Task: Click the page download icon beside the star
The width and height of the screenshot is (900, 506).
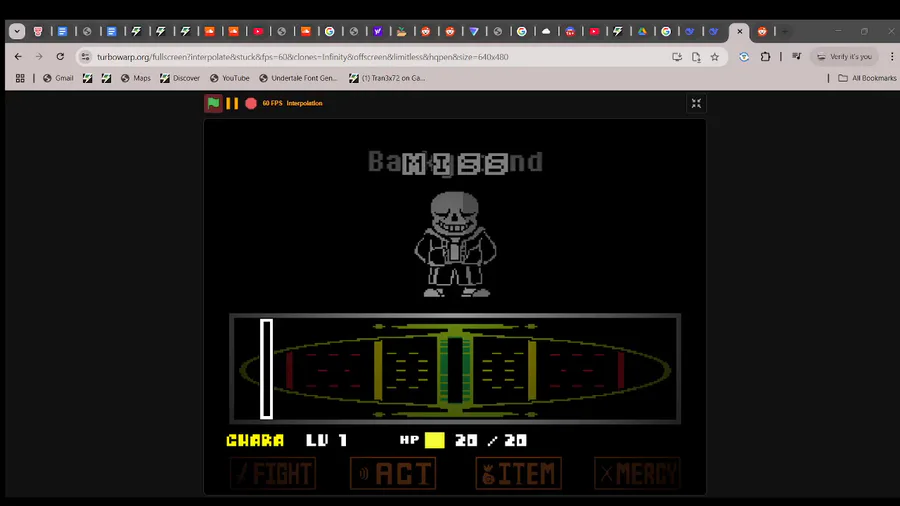Action: click(x=696, y=57)
